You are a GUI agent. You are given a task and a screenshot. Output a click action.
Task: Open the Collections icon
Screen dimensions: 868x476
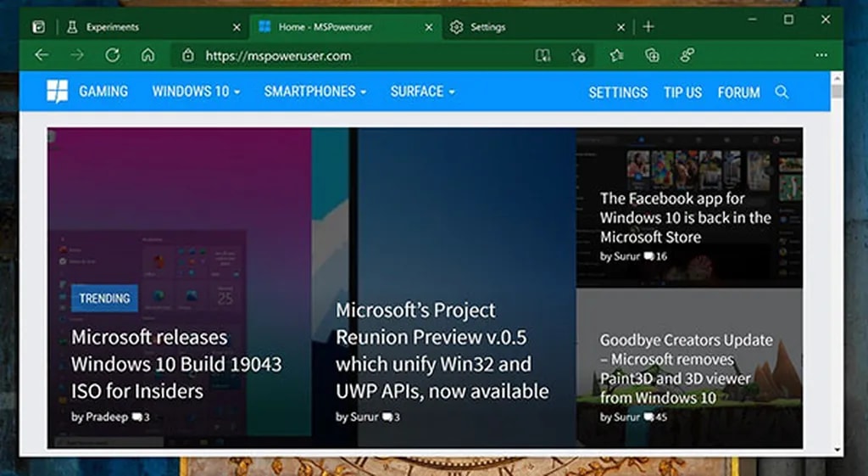pyautogui.click(x=652, y=55)
